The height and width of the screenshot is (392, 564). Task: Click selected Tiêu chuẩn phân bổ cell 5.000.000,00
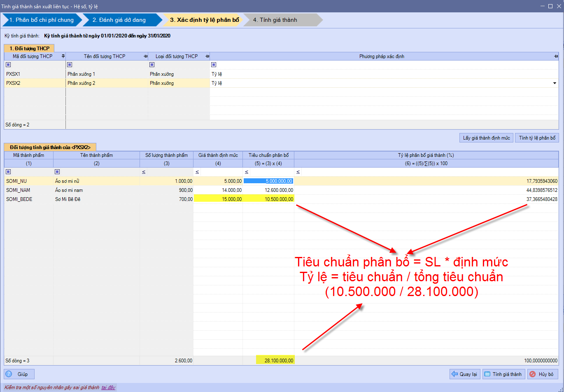point(268,181)
